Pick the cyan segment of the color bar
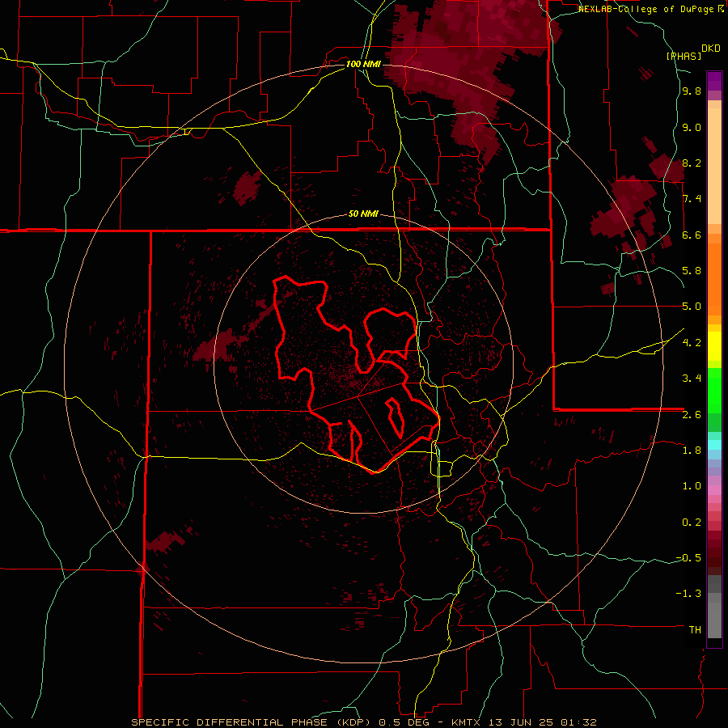 714,445
